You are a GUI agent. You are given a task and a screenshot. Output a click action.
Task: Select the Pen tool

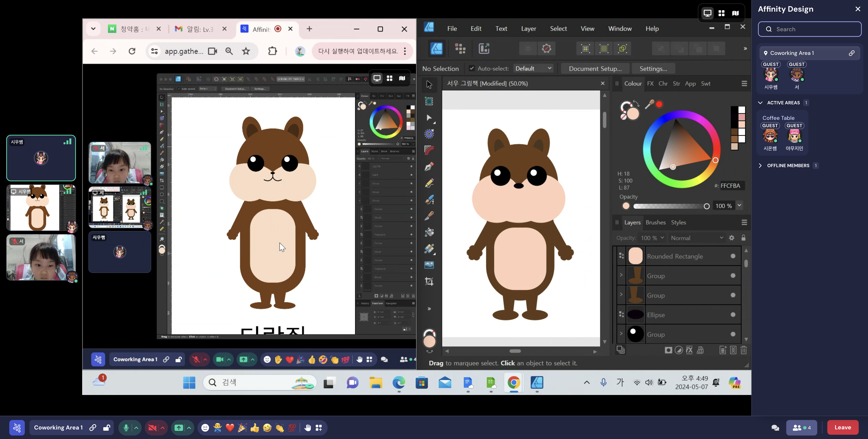click(x=429, y=167)
